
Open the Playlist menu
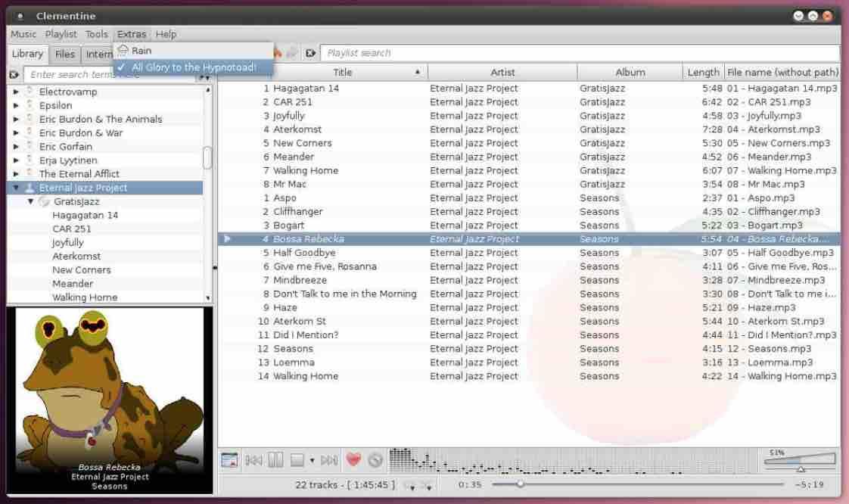61,34
